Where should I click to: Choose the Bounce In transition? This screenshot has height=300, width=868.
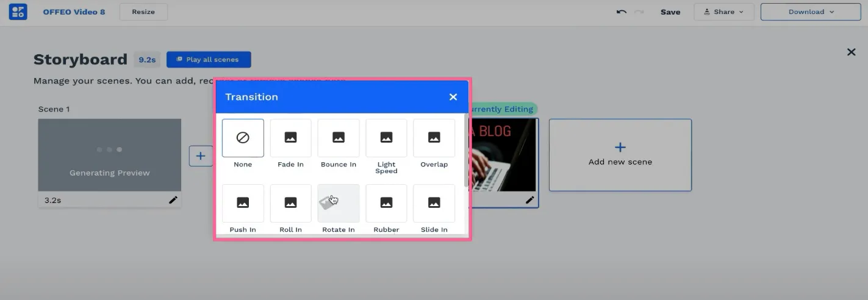339,138
